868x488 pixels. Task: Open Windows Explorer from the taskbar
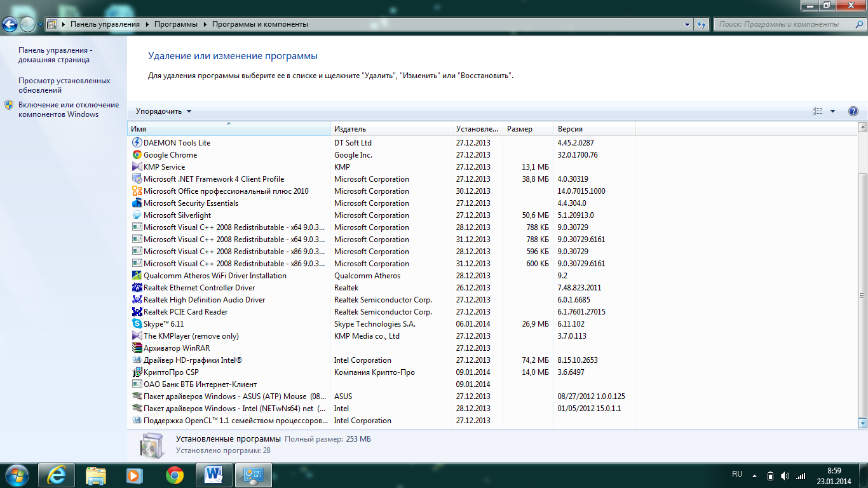pyautogui.click(x=96, y=475)
